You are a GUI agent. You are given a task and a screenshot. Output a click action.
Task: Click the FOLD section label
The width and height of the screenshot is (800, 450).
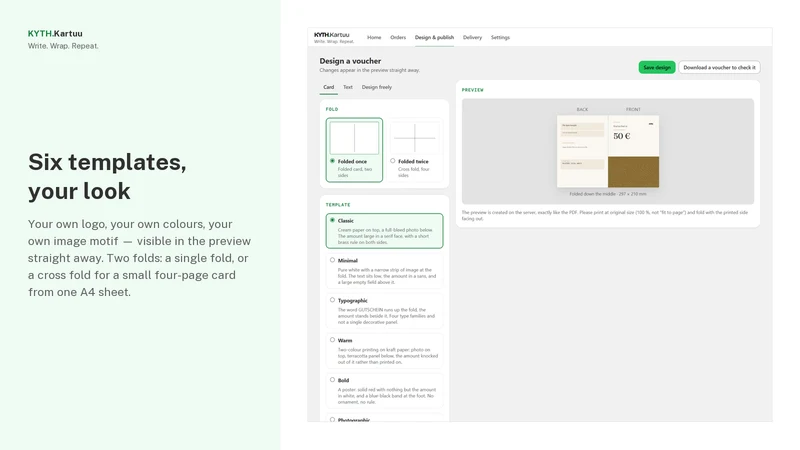[332, 109]
